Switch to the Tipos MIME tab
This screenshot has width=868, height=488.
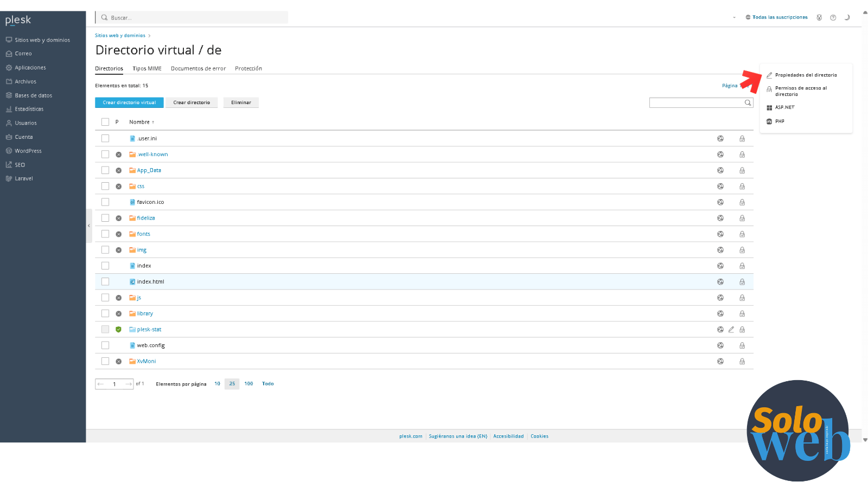(147, 69)
